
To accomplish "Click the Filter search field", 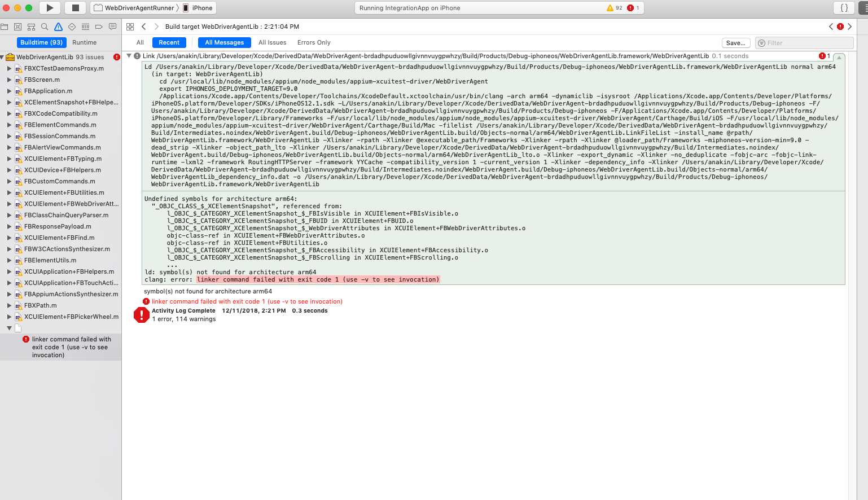I will pos(804,43).
